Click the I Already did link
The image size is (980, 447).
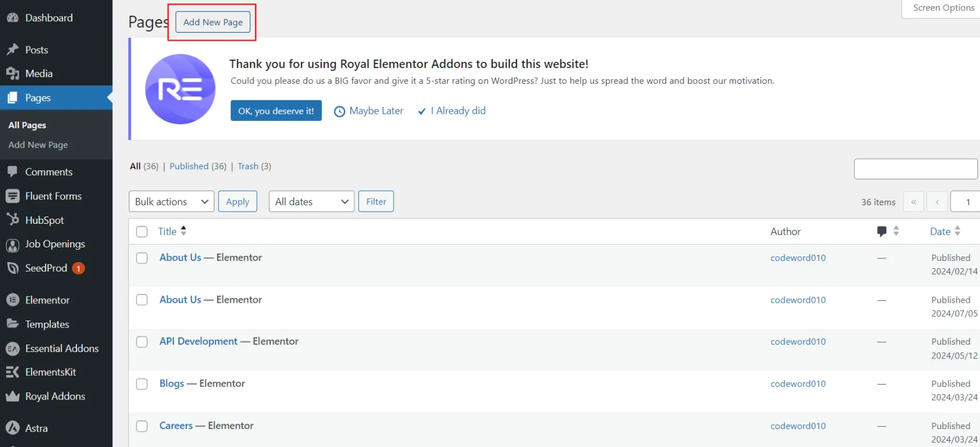click(458, 111)
